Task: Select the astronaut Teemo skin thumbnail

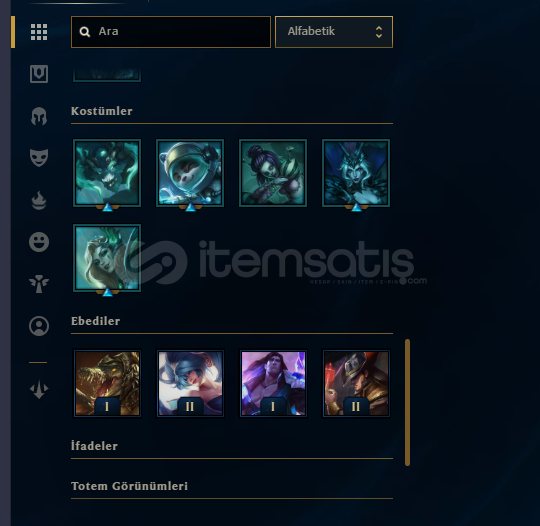Action: click(190, 173)
